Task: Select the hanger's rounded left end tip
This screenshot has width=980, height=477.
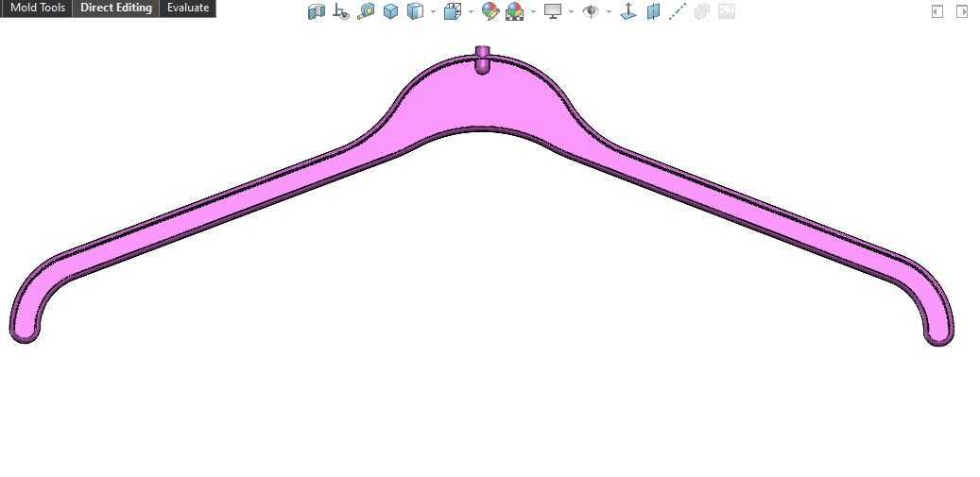Action: tap(25, 330)
